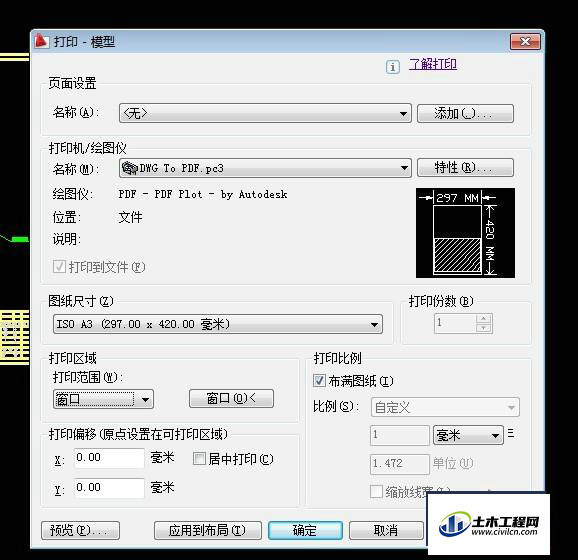Open the 比例(S) 自定义 scale dropdown

point(445,407)
